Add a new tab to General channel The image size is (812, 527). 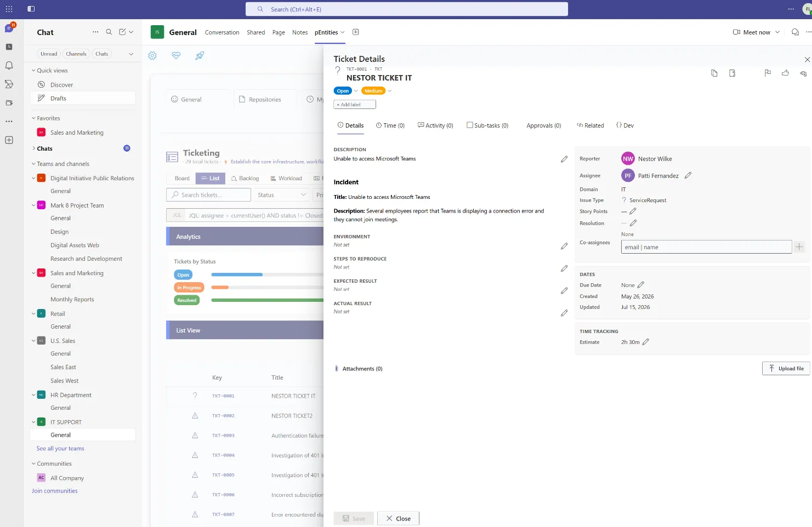click(355, 32)
